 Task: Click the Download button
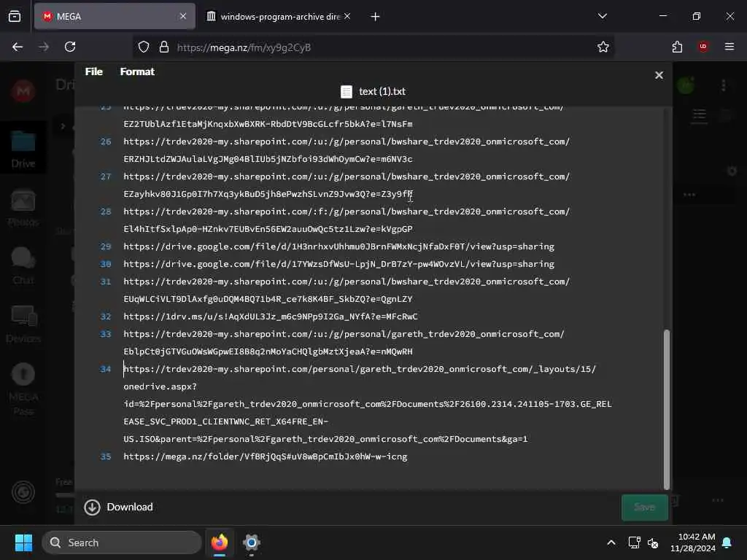(x=119, y=507)
